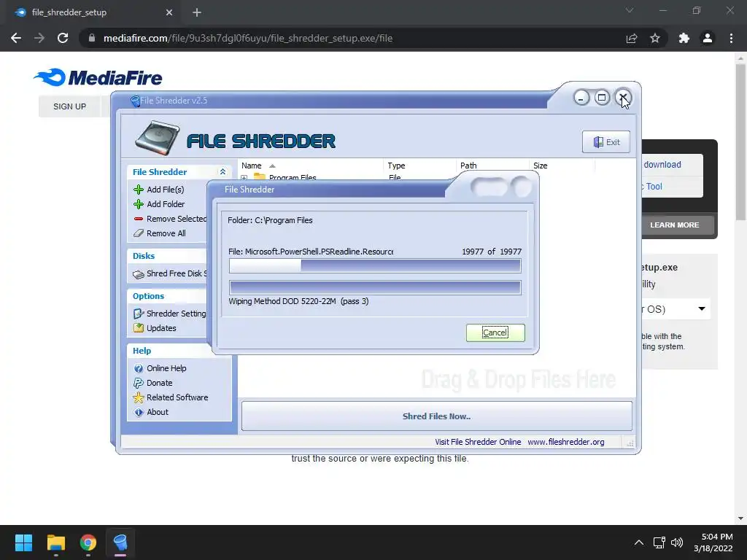Viewport: 747px width, 560px height.
Task: Open the www.fileshredder.org link
Action: click(x=566, y=442)
